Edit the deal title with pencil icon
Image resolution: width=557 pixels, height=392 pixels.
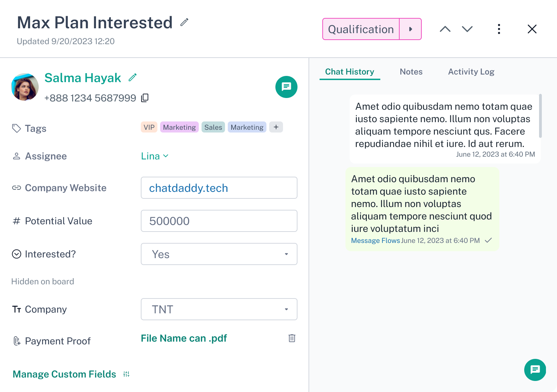184,22
